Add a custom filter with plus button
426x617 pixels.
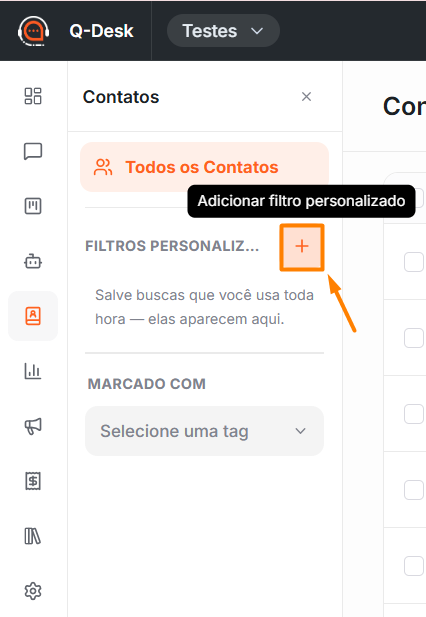[x=302, y=247]
